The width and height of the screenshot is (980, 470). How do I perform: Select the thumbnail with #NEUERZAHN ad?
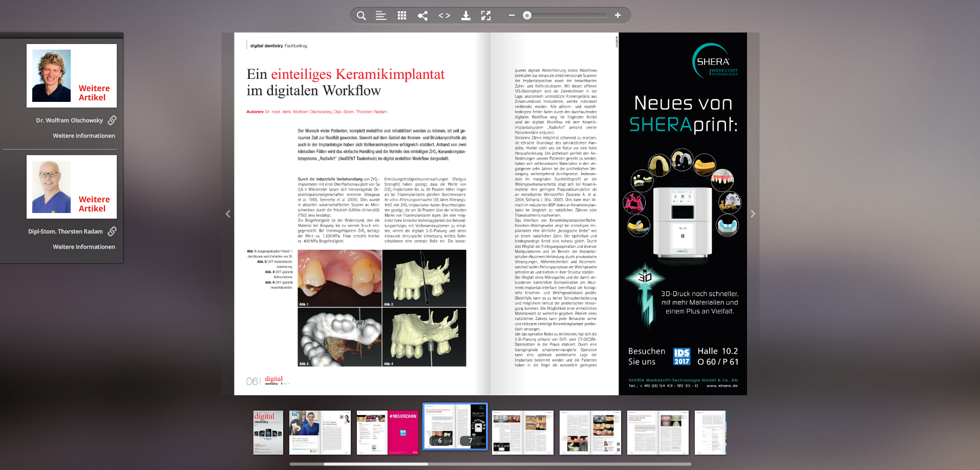click(388, 433)
